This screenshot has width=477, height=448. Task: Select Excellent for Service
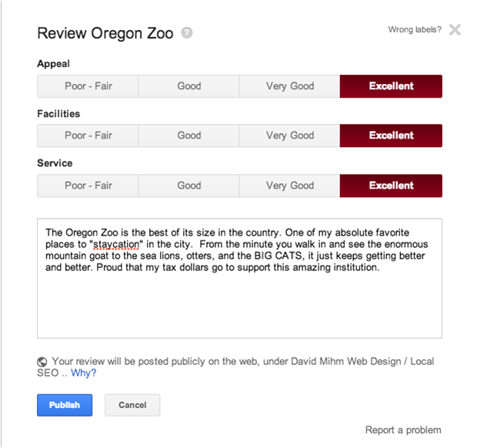point(391,186)
